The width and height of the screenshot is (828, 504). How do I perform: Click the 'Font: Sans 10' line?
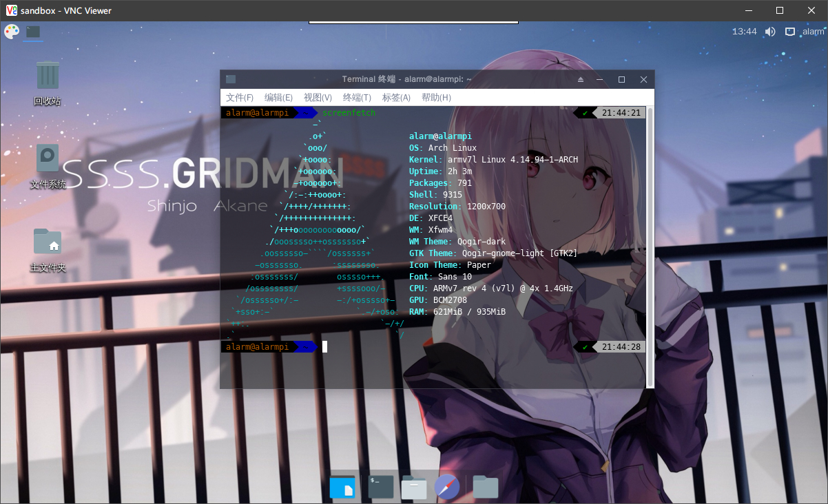point(440,277)
